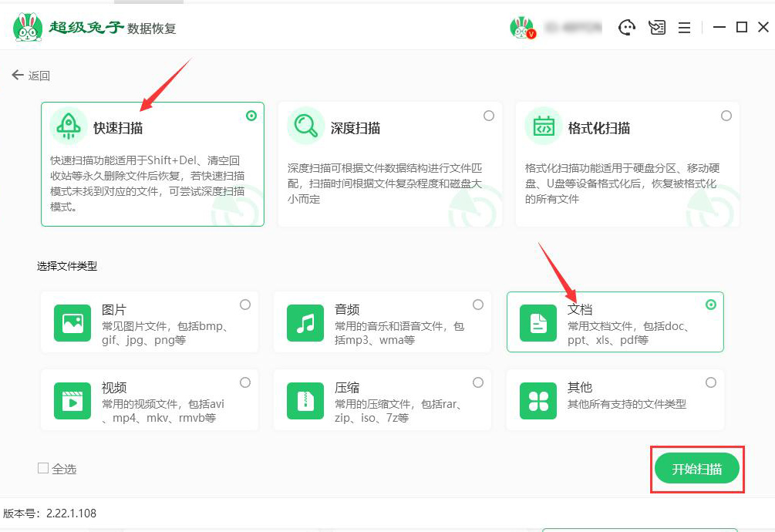Select the Deep Scan radio button
The height and width of the screenshot is (532, 775).
[489, 114]
